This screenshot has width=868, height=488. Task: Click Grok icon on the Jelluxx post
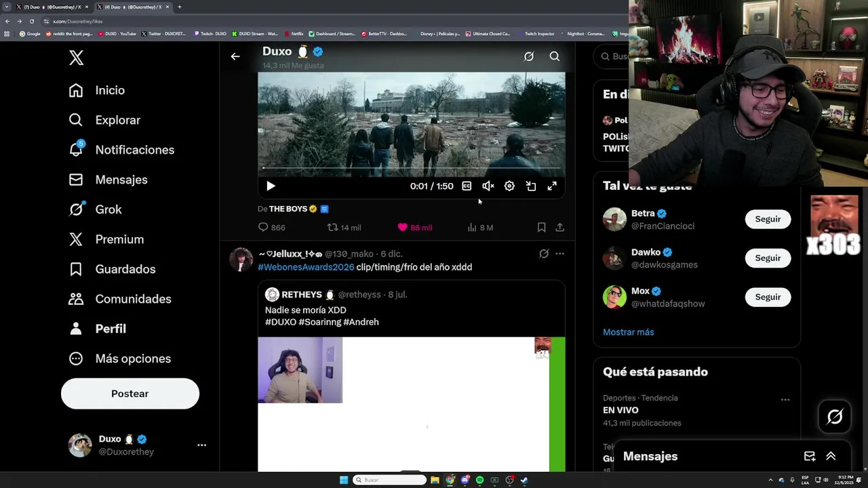544,253
